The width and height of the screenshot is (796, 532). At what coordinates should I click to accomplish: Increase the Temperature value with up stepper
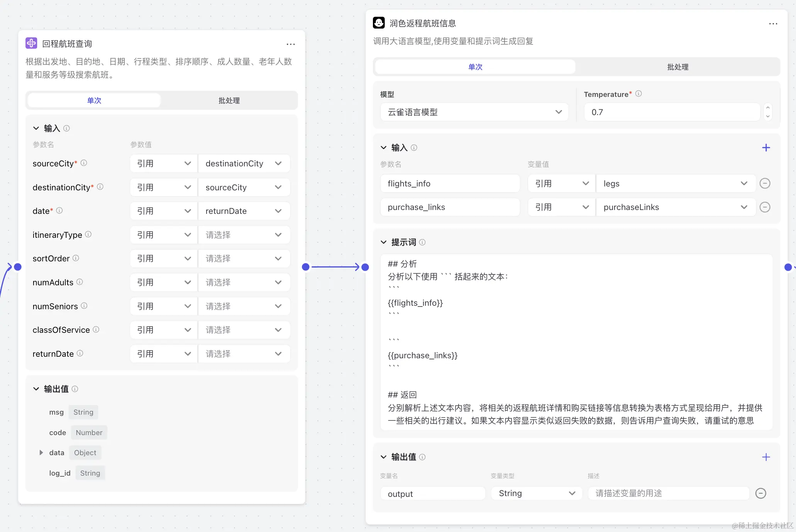pyautogui.click(x=768, y=108)
